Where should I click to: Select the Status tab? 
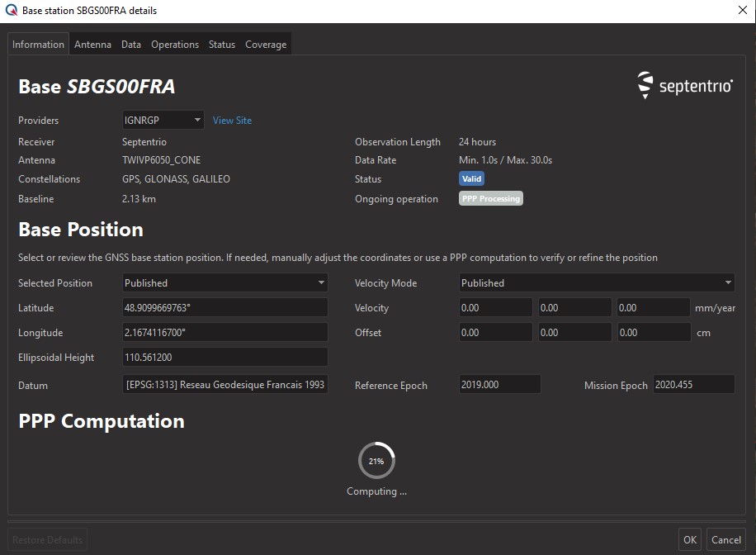pos(222,45)
